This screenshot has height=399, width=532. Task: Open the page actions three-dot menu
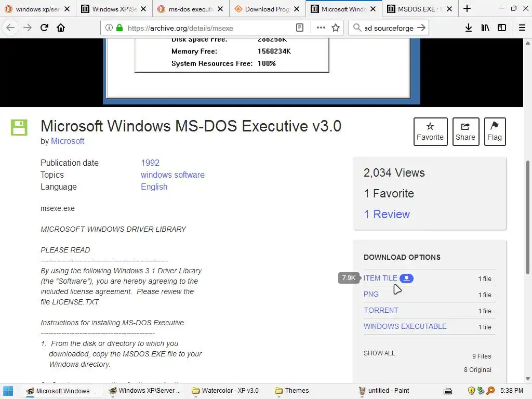click(321, 28)
